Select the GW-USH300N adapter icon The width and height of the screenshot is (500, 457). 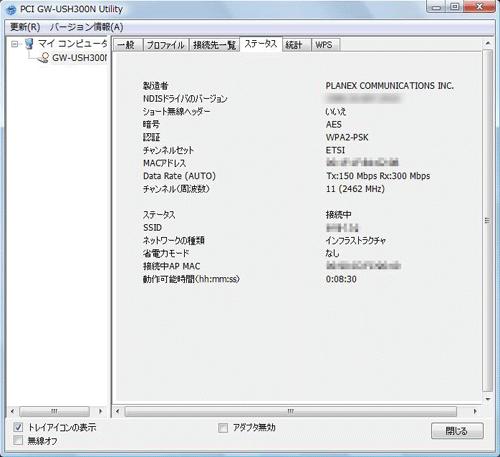(x=44, y=57)
